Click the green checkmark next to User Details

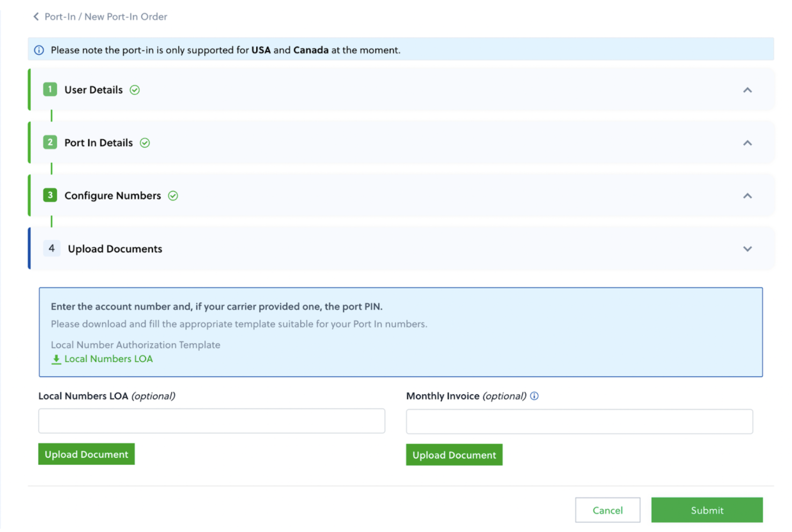point(135,90)
